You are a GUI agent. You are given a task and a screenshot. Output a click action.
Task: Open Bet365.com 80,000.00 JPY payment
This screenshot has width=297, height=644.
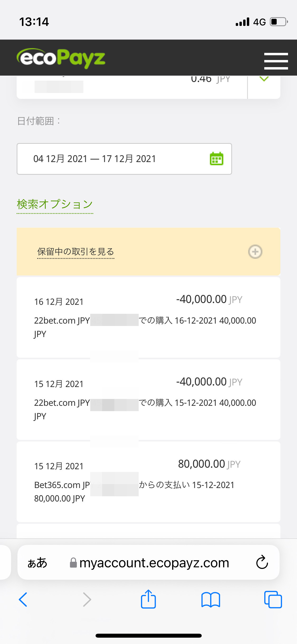[148, 482]
